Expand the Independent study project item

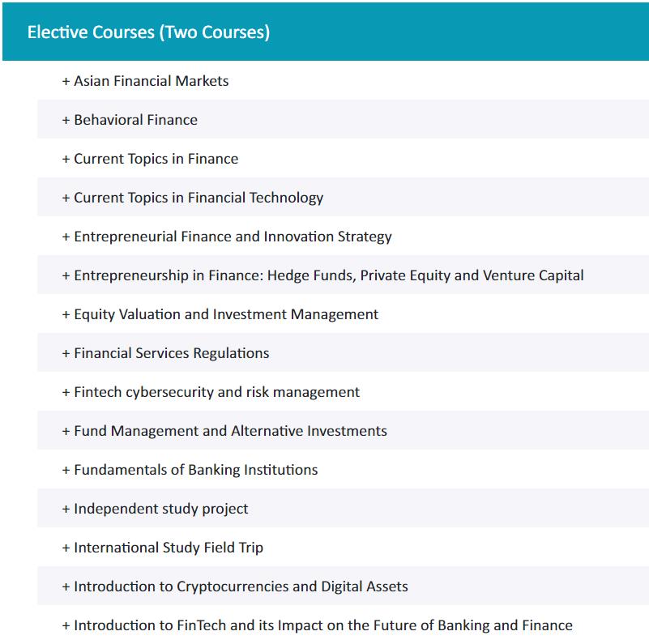[160, 509]
